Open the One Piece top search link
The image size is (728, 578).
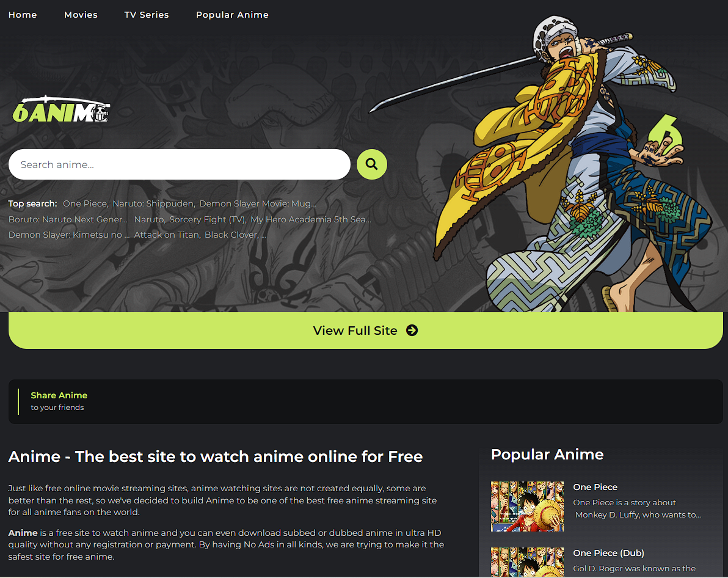(85, 203)
